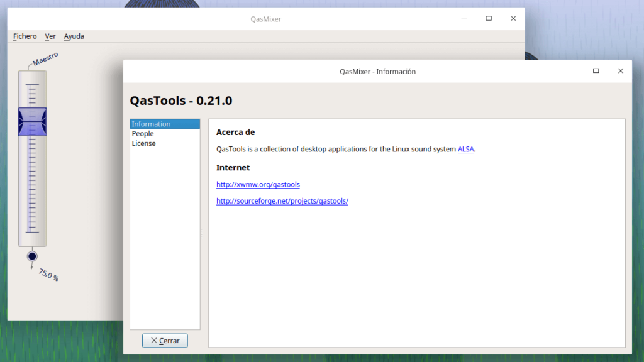The image size is (644, 362).
Task: Toggle the Maestro mute switch below slider
Action: tap(32, 256)
